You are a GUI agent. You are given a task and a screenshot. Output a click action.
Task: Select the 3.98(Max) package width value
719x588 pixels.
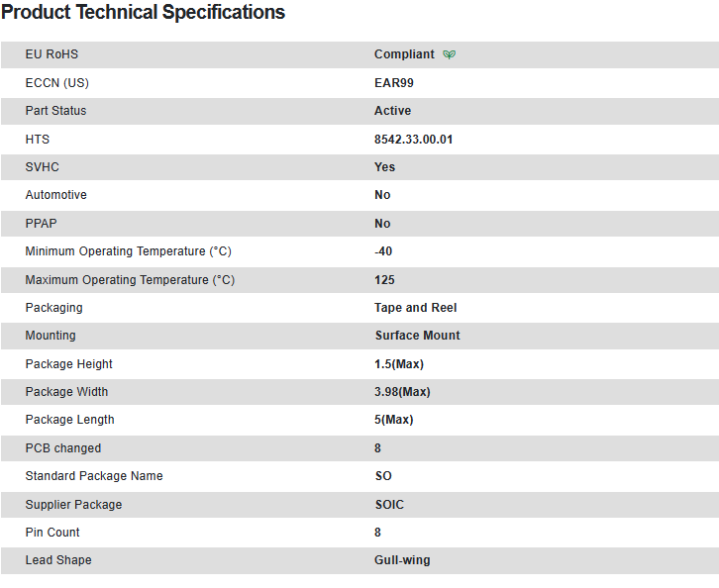coord(402,392)
